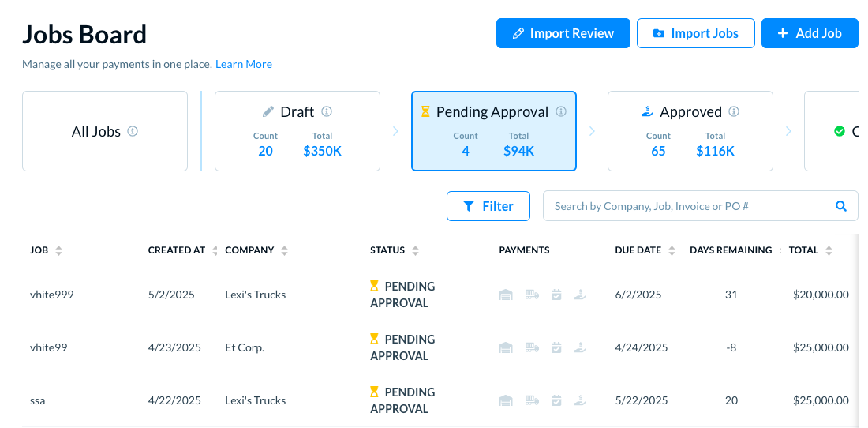
Task: Click the info icon next to Draft
Action: [x=327, y=112]
